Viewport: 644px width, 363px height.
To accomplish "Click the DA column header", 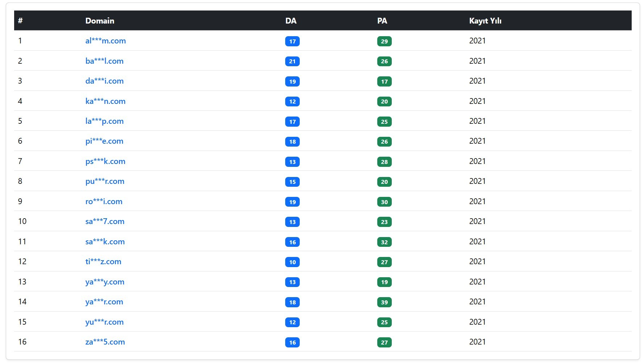I will (x=291, y=21).
